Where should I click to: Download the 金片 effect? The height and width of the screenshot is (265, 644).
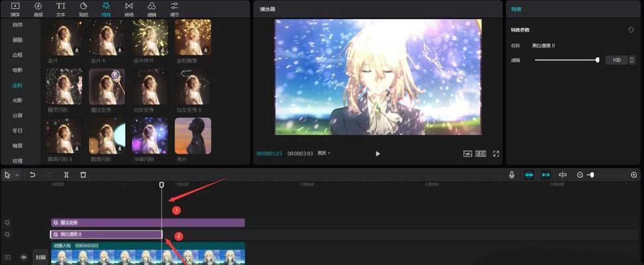point(77,50)
